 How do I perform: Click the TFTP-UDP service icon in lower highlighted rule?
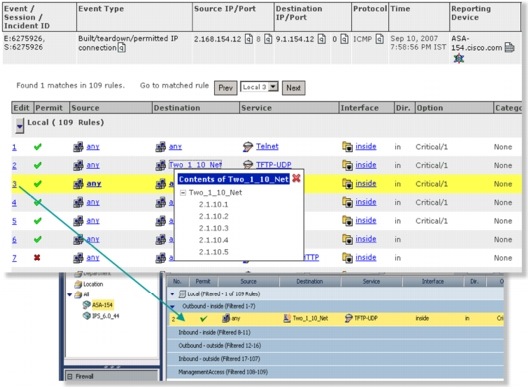(349, 318)
